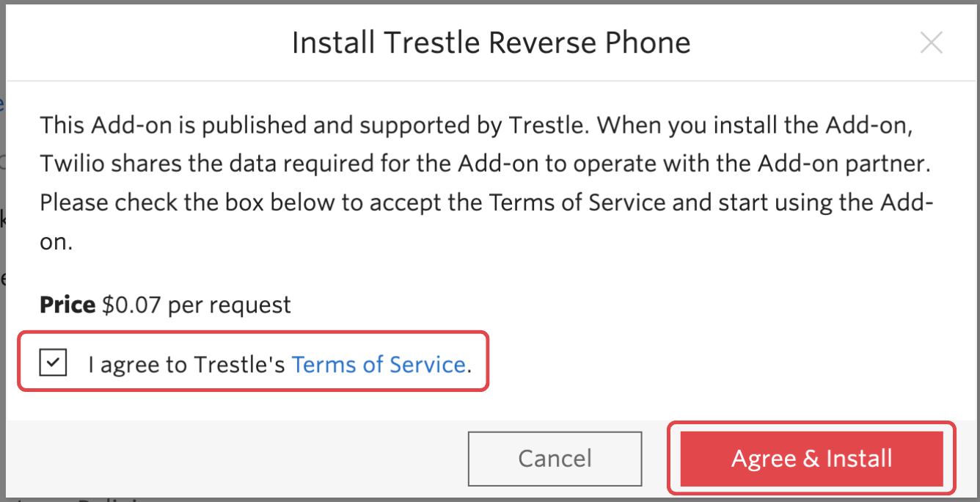Click the 'I agree to Trestle's' label text

point(186,364)
